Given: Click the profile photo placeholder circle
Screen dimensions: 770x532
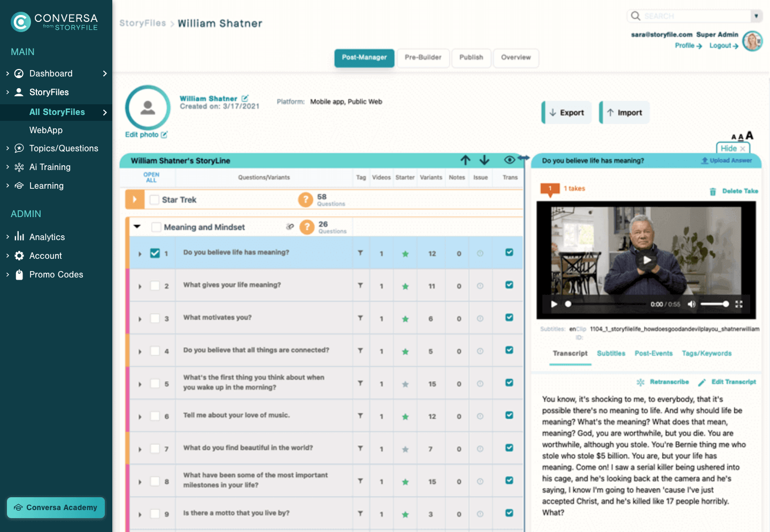Looking at the screenshot, I should (148, 107).
